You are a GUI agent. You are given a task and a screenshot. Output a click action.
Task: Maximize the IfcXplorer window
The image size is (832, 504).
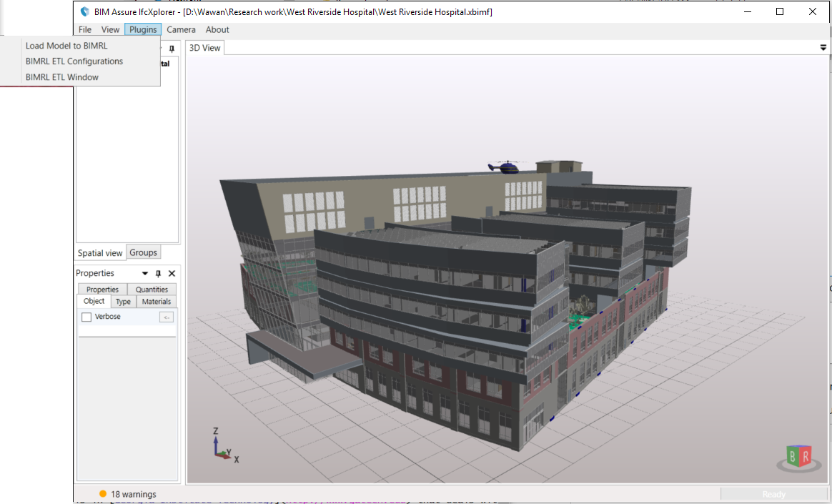(780, 11)
